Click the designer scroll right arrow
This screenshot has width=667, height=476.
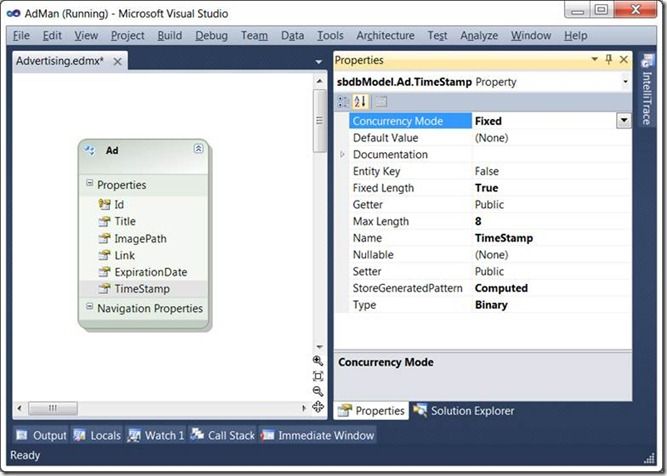point(304,408)
